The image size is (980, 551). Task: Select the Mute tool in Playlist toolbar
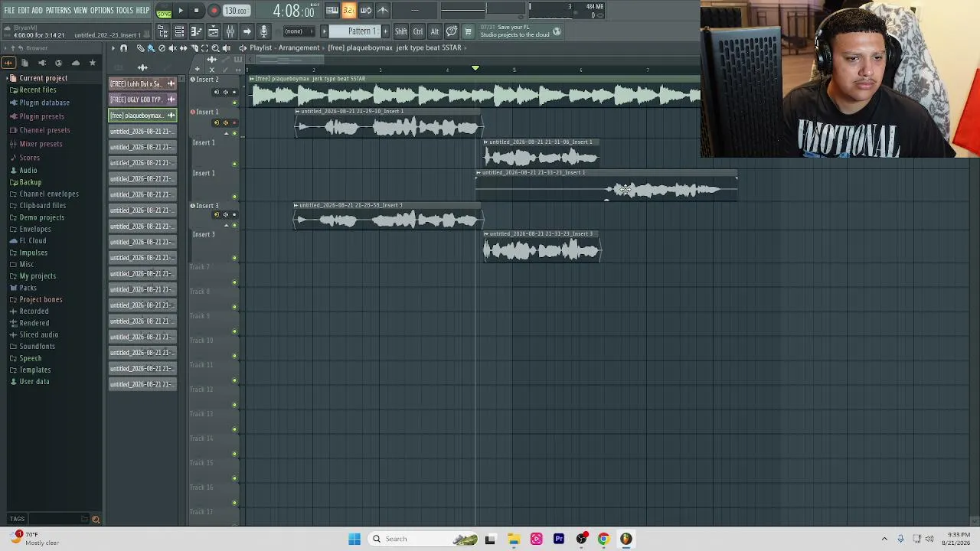pyautogui.click(x=172, y=48)
